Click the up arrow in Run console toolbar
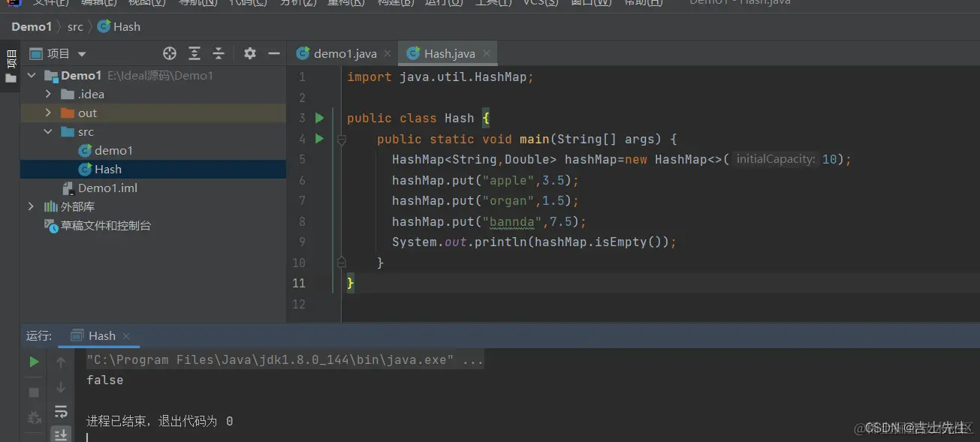 tap(61, 362)
